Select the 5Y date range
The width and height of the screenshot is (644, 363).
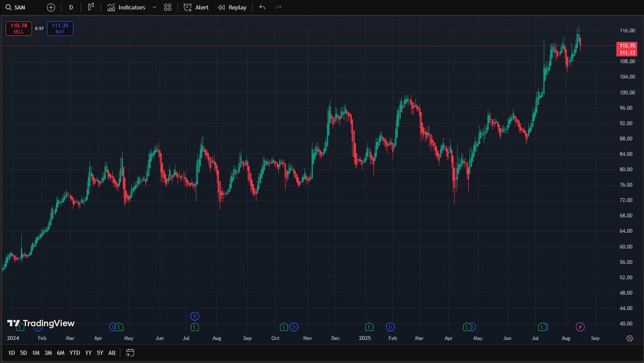pos(100,353)
